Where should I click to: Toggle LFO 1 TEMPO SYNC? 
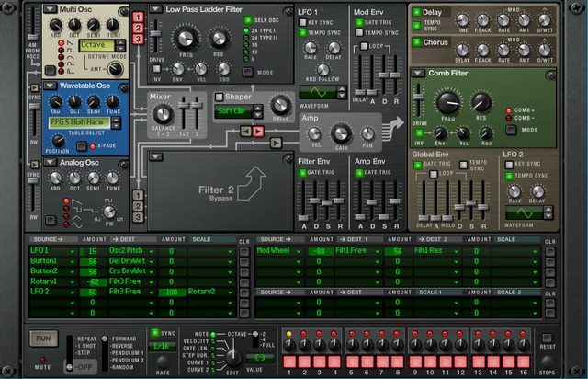click(302, 33)
